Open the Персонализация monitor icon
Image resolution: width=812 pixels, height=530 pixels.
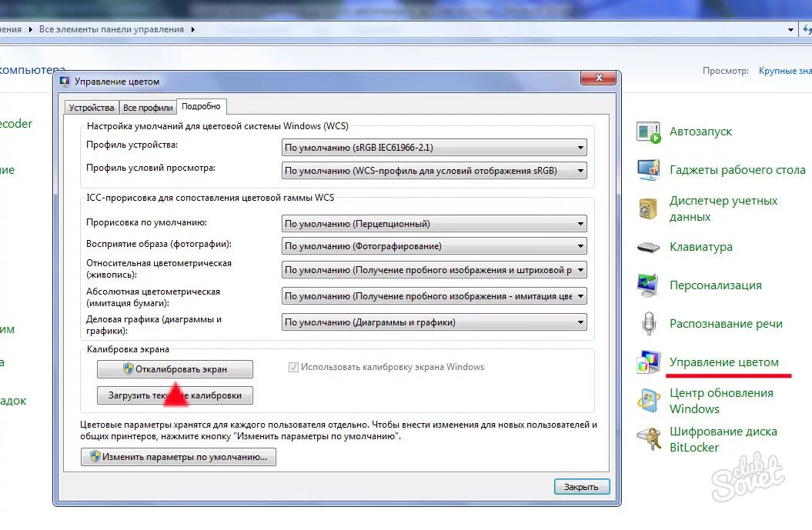648,285
